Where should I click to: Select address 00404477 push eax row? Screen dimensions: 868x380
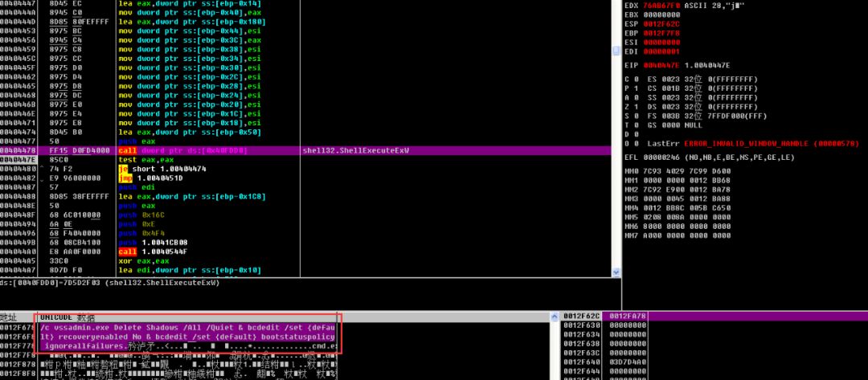pyautogui.click(x=305, y=141)
